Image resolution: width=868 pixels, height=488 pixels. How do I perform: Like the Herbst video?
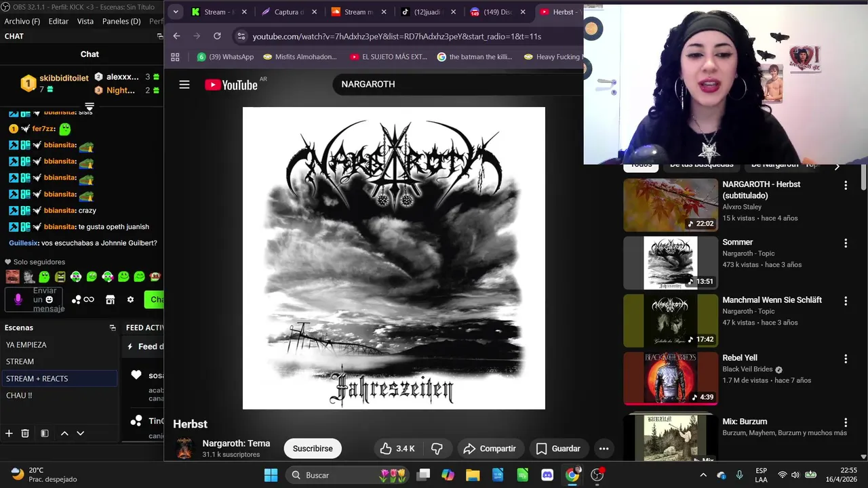tap(397, 449)
